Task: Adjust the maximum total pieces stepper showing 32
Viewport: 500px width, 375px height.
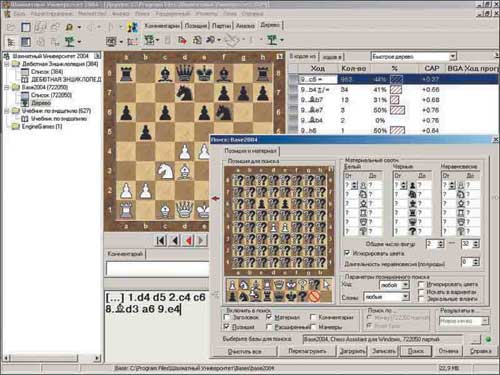Action: tap(476, 244)
